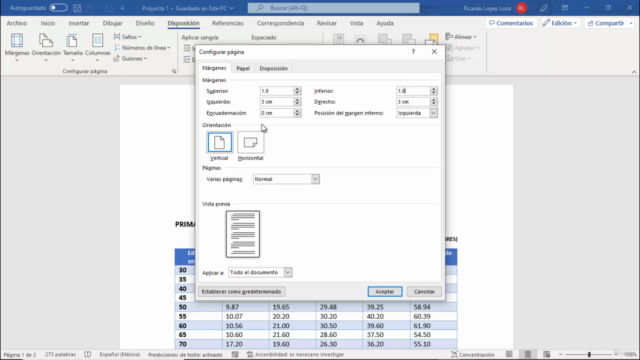Image resolution: width=640 pixels, height=360 pixels.
Task: Click the Cancelar button
Action: [424, 291]
